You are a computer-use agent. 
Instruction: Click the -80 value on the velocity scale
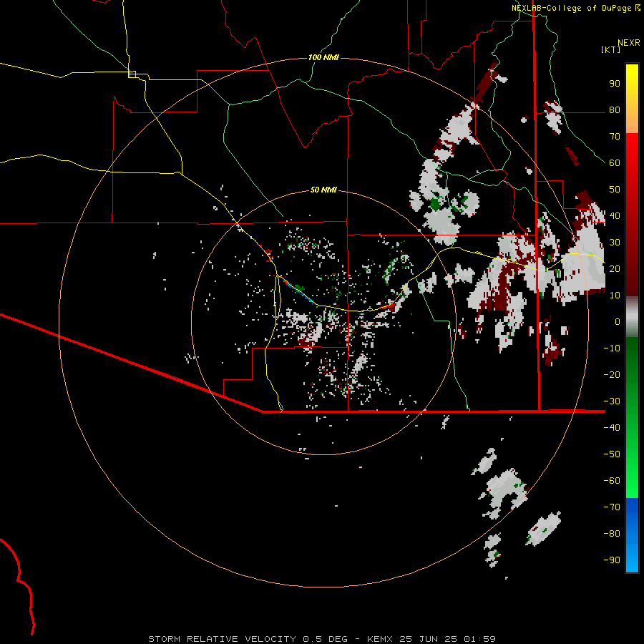click(612, 534)
